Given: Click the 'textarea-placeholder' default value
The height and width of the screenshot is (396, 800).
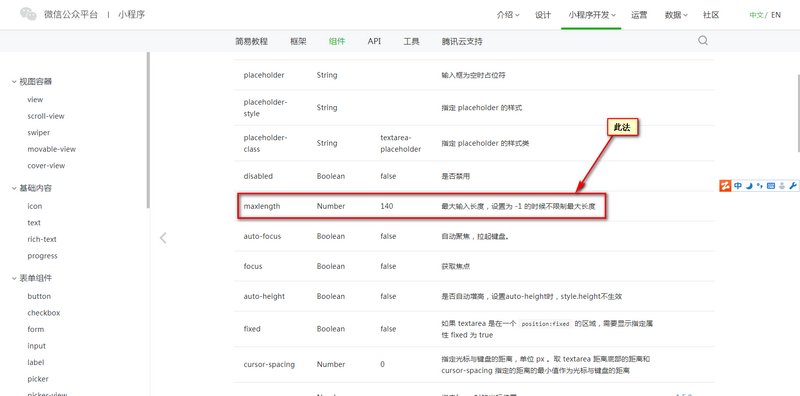Looking at the screenshot, I should click(401, 143).
